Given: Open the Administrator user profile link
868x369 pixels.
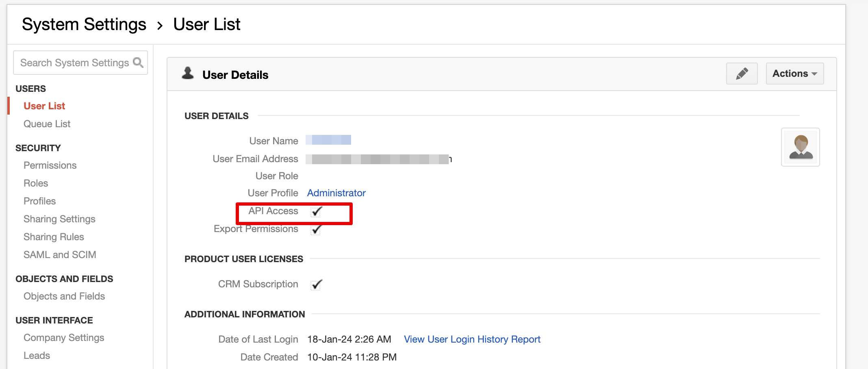Looking at the screenshot, I should pos(336,193).
